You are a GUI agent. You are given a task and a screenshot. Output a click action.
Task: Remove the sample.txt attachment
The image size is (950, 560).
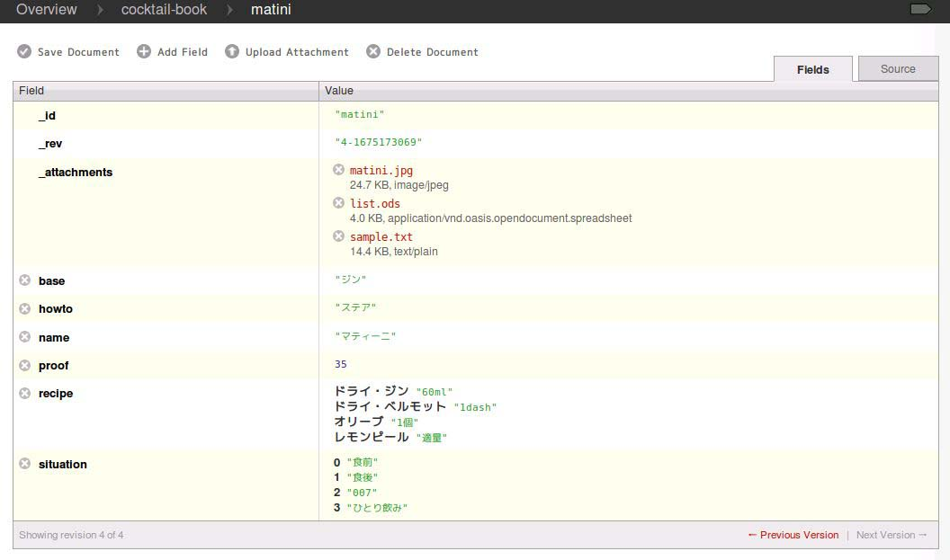point(338,236)
